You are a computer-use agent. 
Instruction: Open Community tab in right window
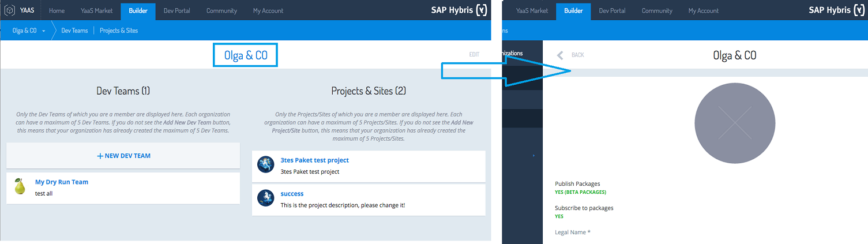[657, 10]
